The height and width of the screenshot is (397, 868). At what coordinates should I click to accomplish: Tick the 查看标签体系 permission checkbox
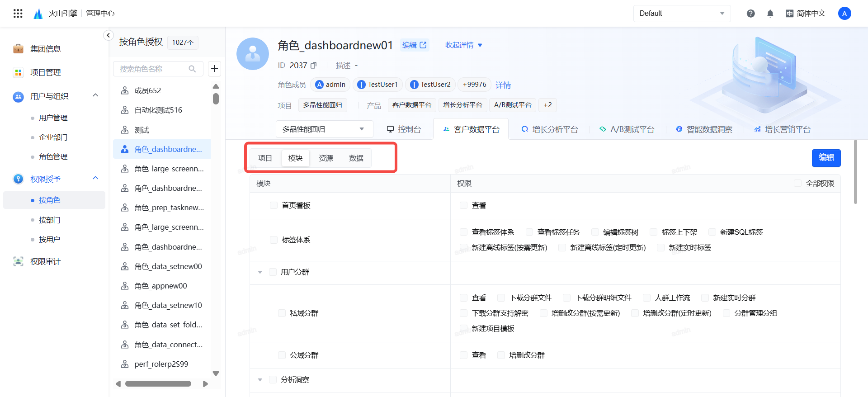pyautogui.click(x=463, y=232)
